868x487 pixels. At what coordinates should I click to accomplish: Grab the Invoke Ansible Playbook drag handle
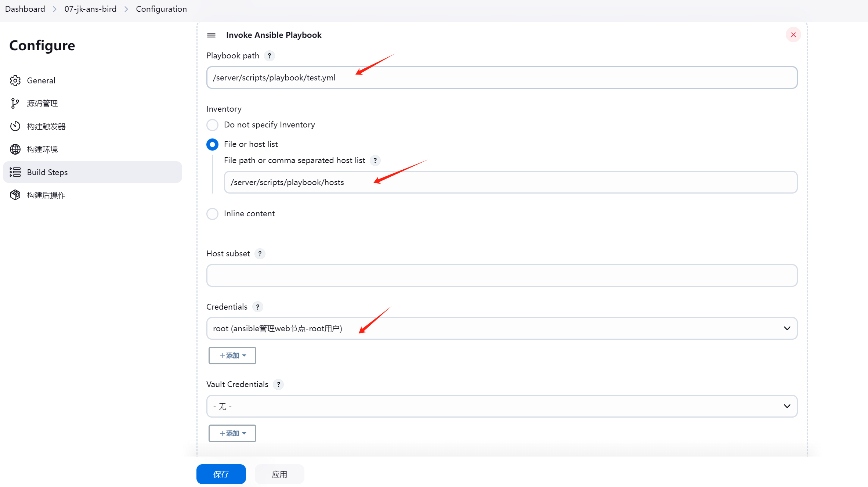click(x=211, y=35)
